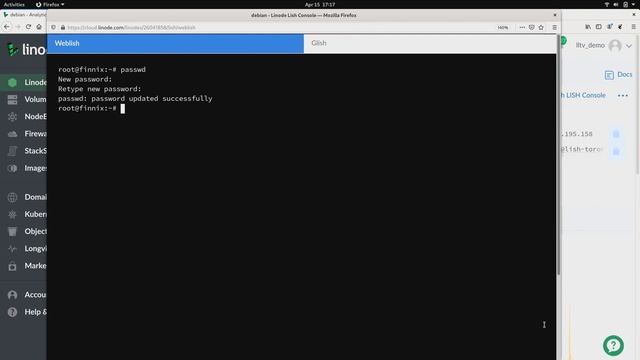Open the Domains globe icon in sidebar

(12, 197)
